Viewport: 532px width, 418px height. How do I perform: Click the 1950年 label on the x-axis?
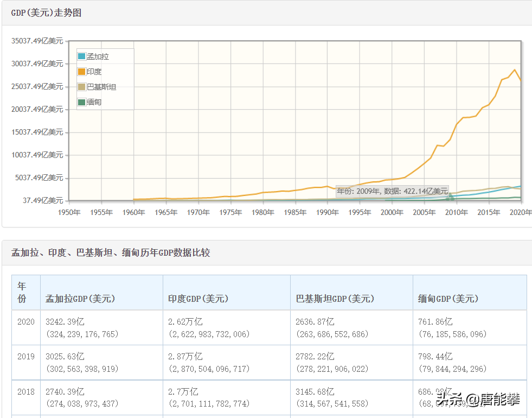pos(69,212)
